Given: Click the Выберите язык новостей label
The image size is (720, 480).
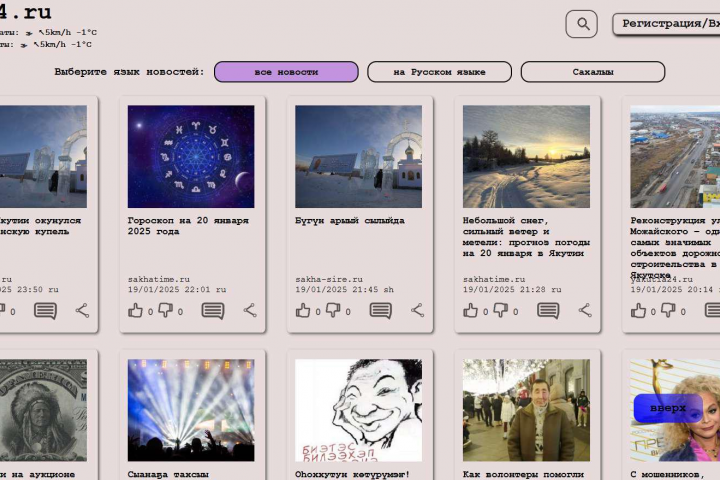Looking at the screenshot, I should (129, 72).
